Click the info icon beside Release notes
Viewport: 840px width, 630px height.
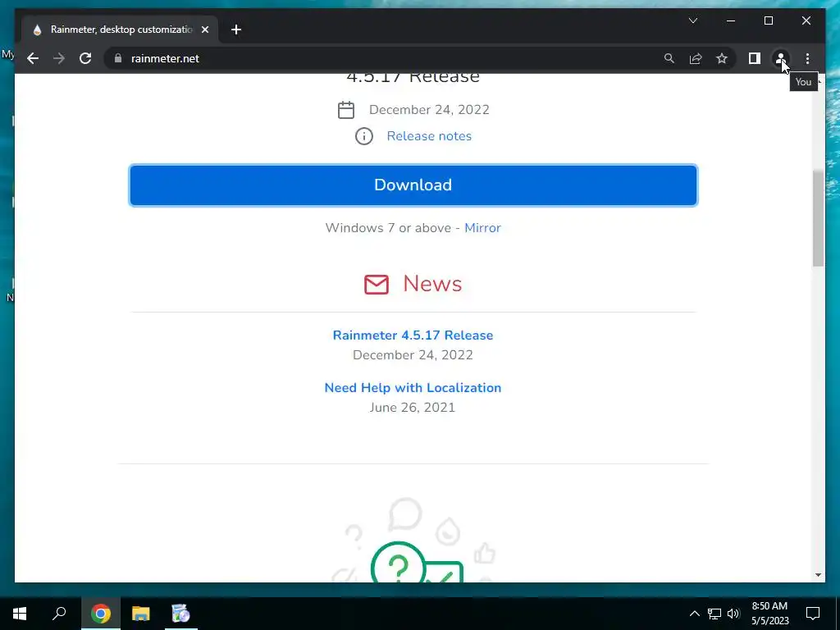[363, 136]
